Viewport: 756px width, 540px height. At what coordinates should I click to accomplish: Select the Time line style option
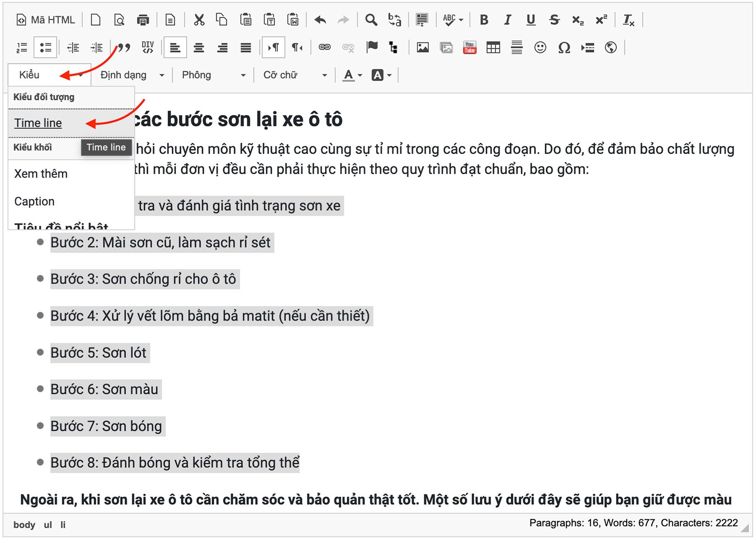38,123
